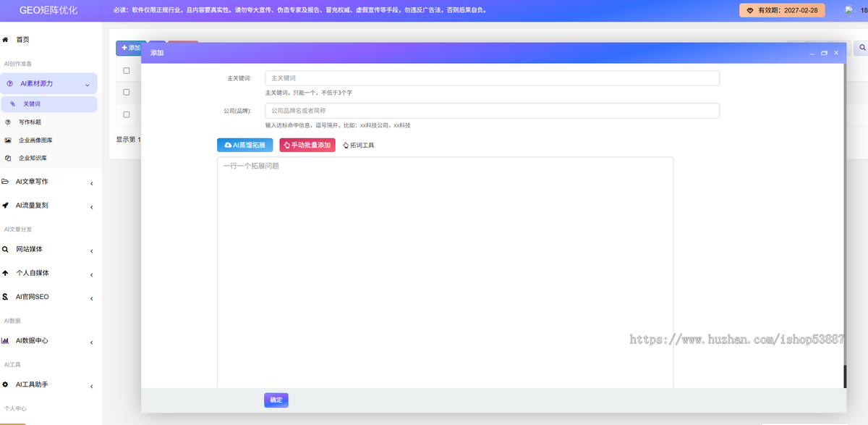Expand the AI官网SEO submenu arrow
The width and height of the screenshot is (868, 425).
click(91, 298)
